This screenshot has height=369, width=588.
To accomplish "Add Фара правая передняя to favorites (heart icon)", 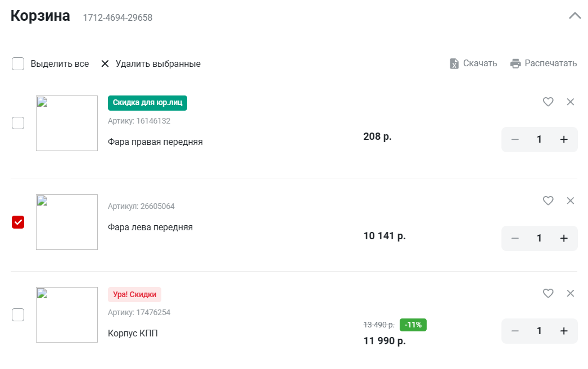I will [x=548, y=102].
